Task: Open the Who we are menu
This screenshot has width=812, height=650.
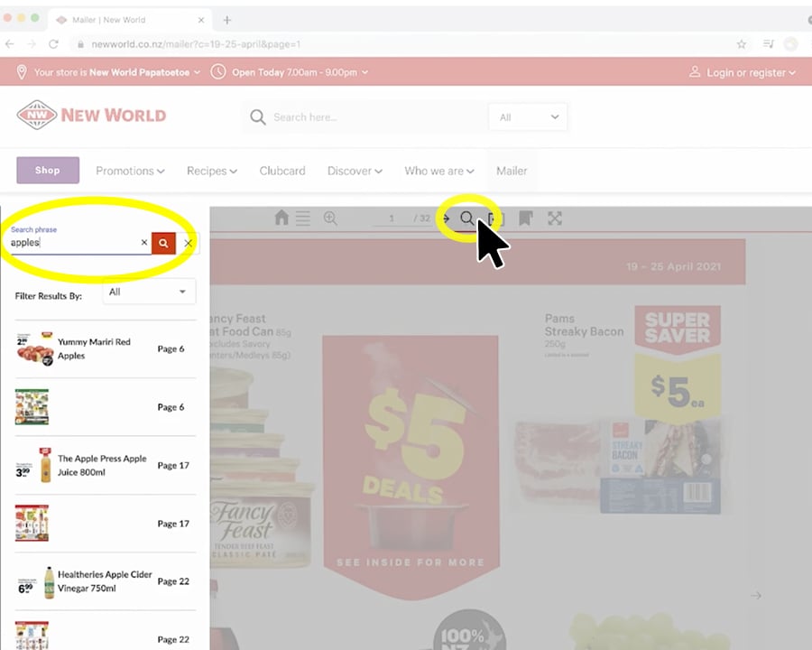Action: [x=439, y=171]
